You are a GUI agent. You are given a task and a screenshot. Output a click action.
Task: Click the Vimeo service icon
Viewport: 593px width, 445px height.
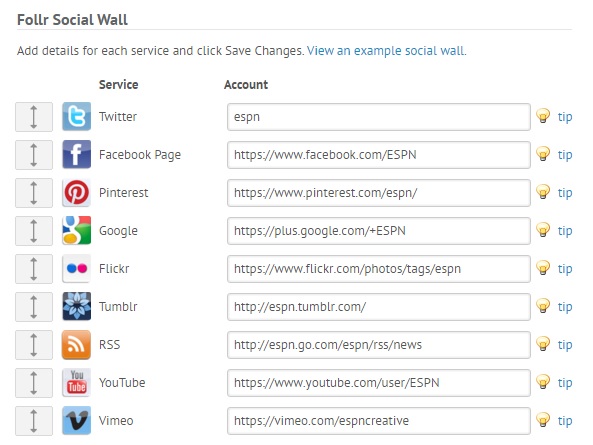[76, 420]
